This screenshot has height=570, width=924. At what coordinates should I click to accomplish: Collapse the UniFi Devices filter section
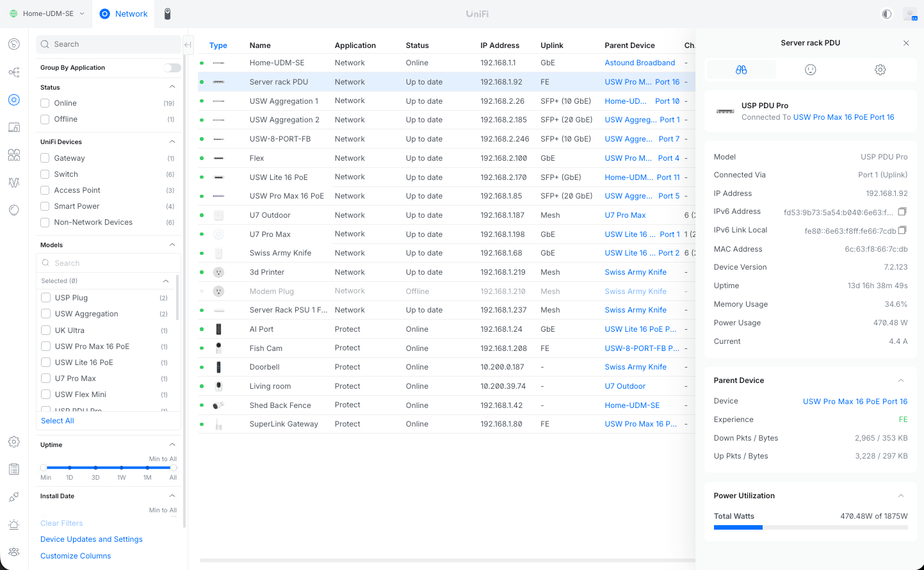pyautogui.click(x=172, y=142)
